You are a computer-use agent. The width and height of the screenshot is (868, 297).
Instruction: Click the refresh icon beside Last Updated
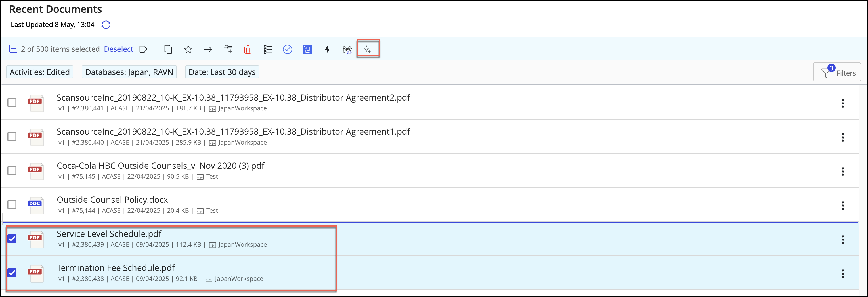[106, 25]
